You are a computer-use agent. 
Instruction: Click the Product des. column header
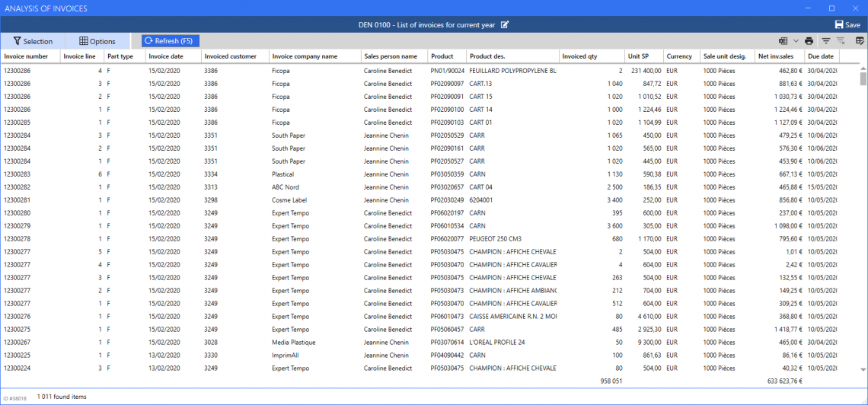coord(512,56)
